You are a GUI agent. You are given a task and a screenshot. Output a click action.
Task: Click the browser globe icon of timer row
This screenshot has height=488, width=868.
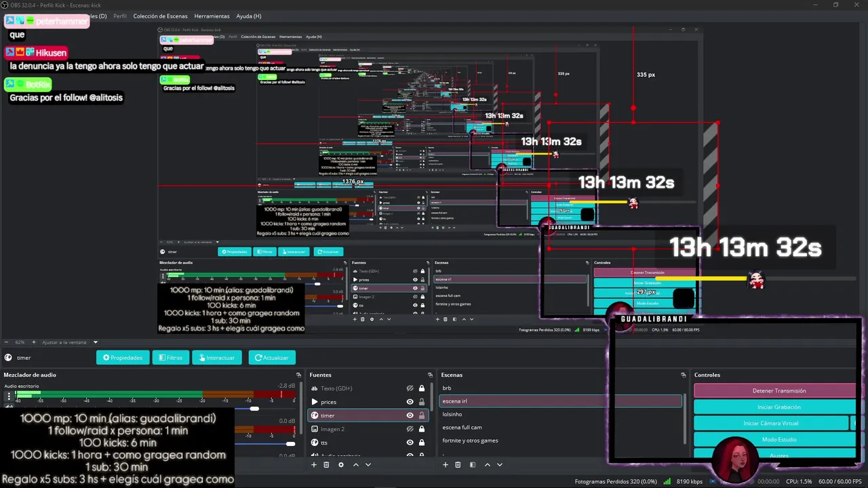(315, 415)
